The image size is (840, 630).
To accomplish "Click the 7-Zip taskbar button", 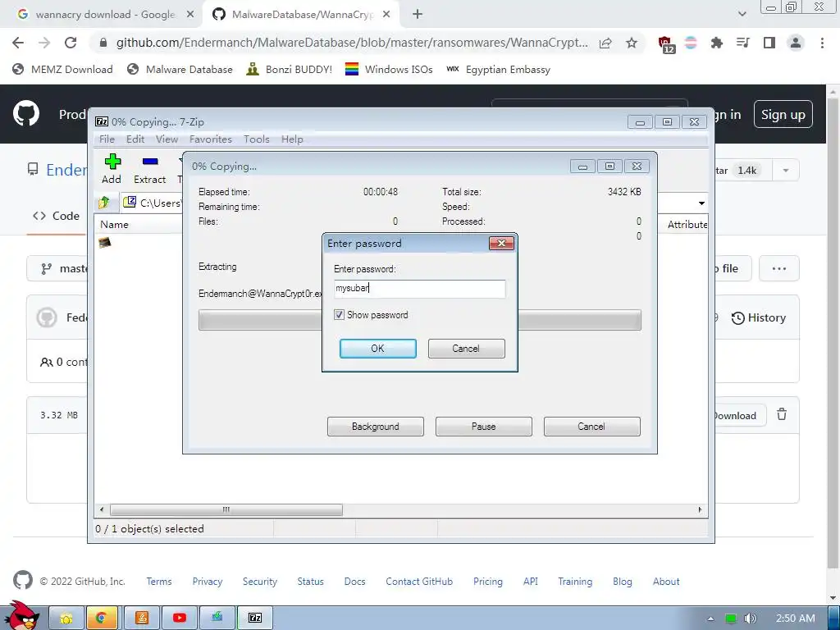I will point(255,618).
